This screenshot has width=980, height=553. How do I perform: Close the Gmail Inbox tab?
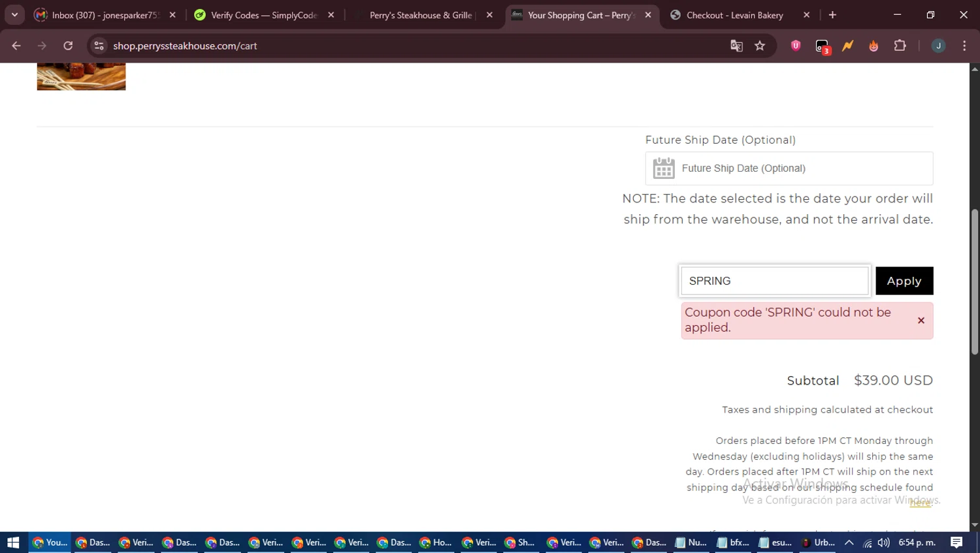click(x=172, y=15)
